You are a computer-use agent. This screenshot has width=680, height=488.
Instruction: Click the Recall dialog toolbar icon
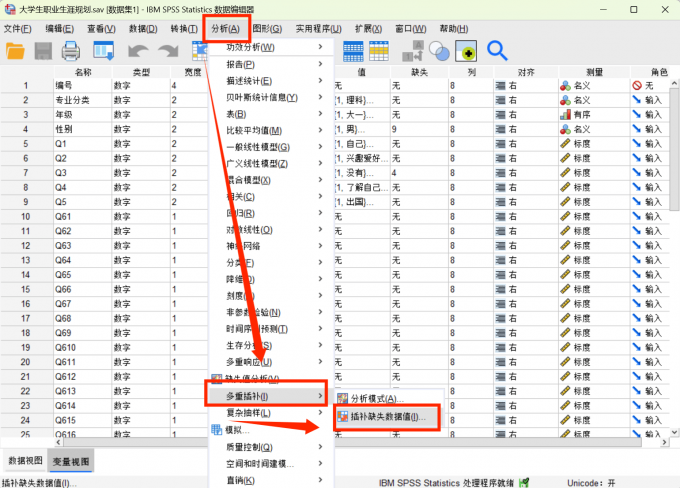point(103,50)
